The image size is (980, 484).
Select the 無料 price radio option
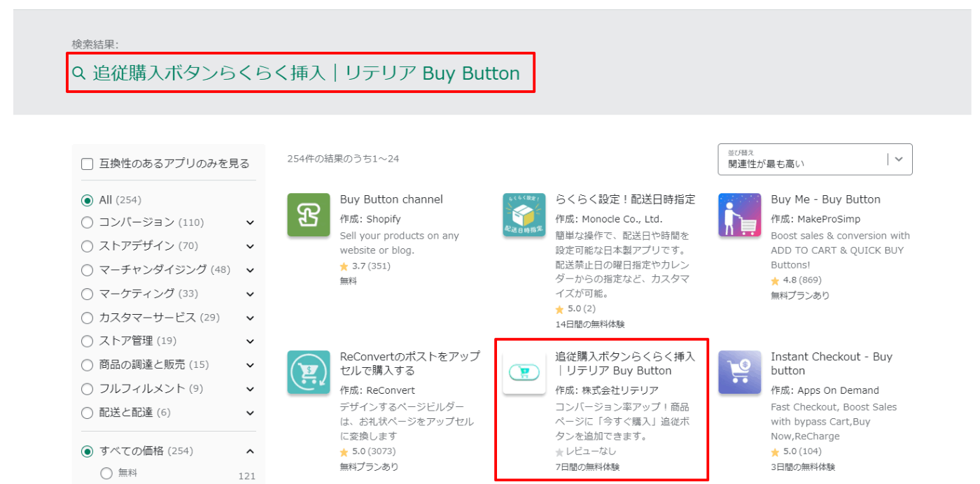106,474
